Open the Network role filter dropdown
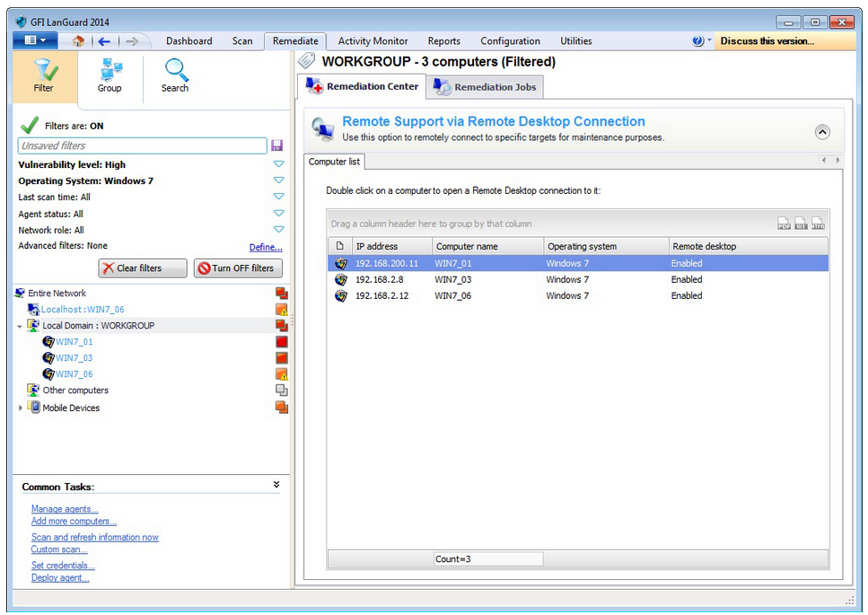Image resolution: width=868 pixels, height=615 pixels. tap(279, 229)
